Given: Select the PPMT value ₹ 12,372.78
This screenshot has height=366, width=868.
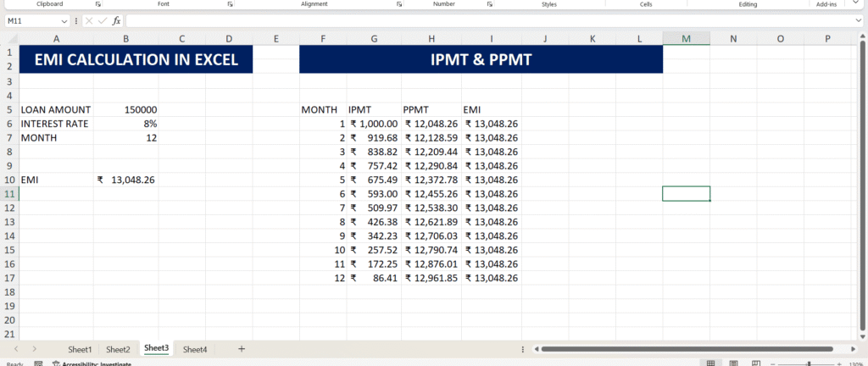Looking at the screenshot, I should 431,180.
